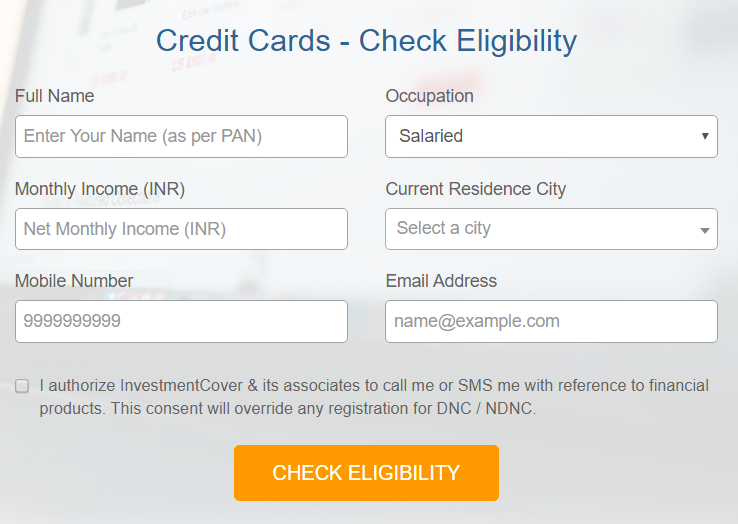Open the Select a city dropdown
This screenshot has height=524, width=738.
coord(551,229)
